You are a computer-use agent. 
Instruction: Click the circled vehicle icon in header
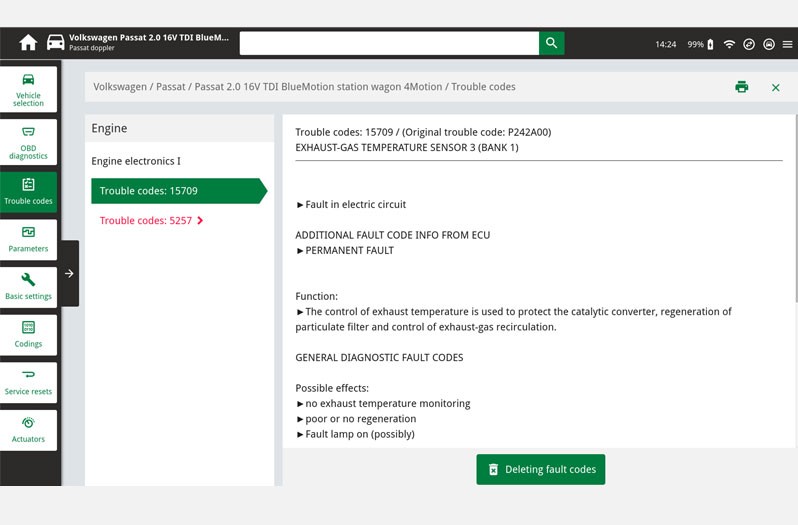click(x=768, y=44)
